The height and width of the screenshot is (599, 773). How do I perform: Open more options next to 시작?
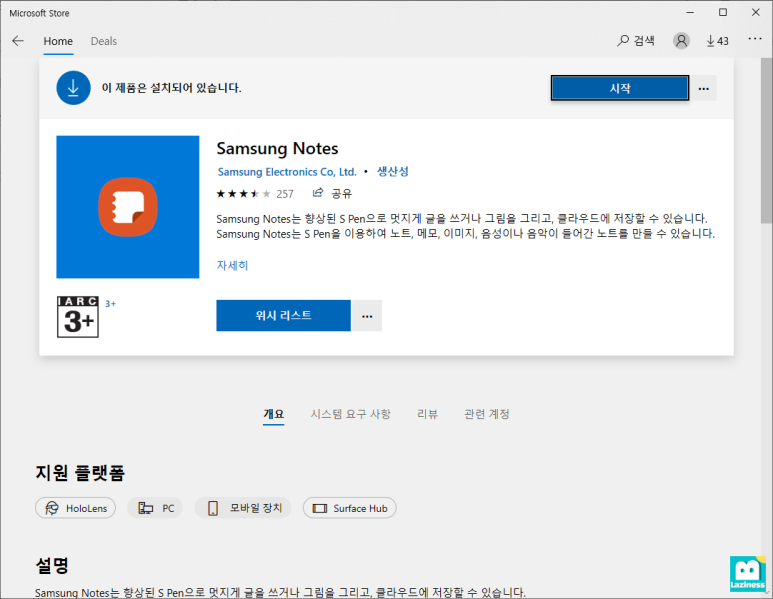point(703,88)
